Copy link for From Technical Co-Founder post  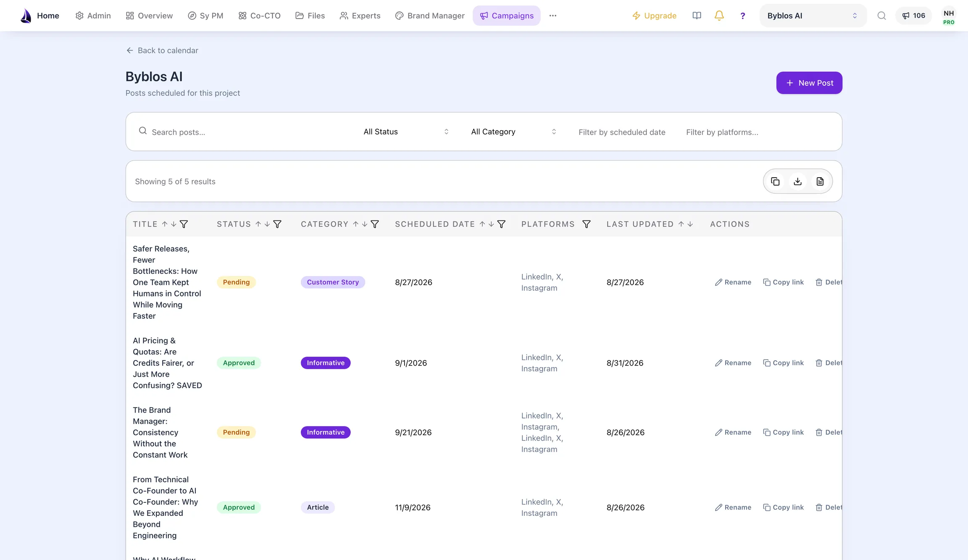pos(783,507)
